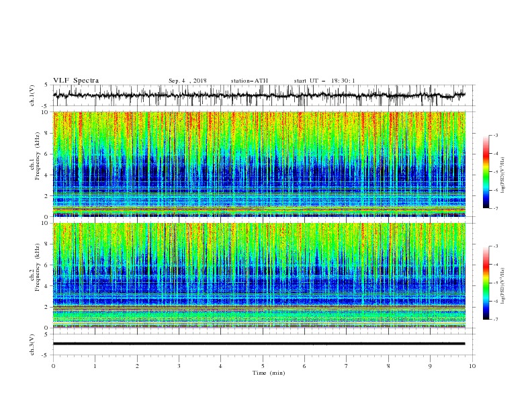Click the ch.1 spectrogram color scale bar
This screenshot has width=532, height=411.
click(x=486, y=172)
